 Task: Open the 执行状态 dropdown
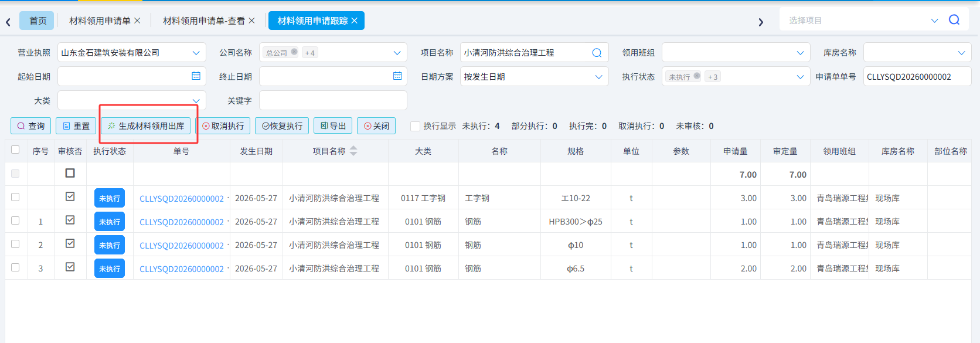pyautogui.click(x=800, y=77)
